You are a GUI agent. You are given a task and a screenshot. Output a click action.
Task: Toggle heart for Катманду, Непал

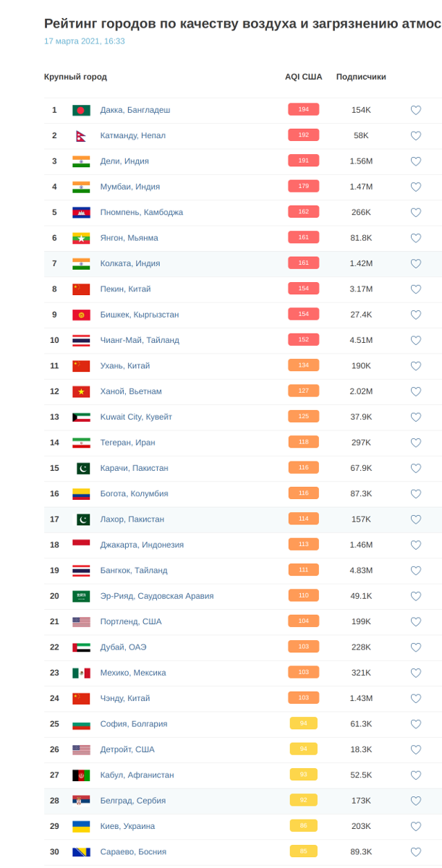click(x=416, y=135)
